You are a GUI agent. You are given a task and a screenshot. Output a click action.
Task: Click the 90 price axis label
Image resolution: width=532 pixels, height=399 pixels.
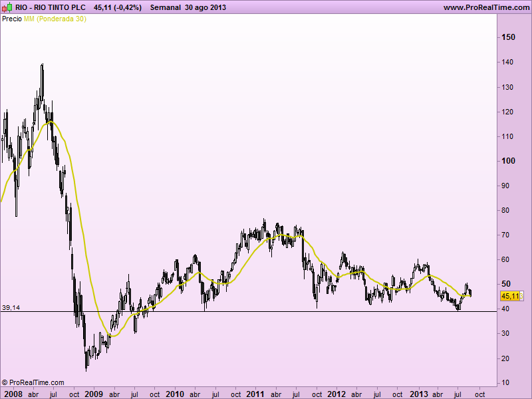pos(505,186)
